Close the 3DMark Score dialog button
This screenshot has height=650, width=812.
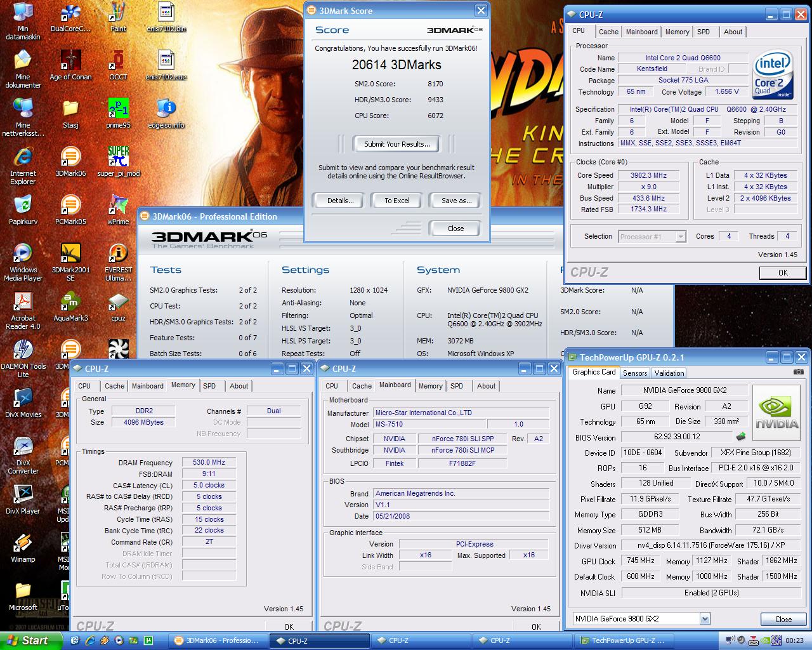(455, 229)
